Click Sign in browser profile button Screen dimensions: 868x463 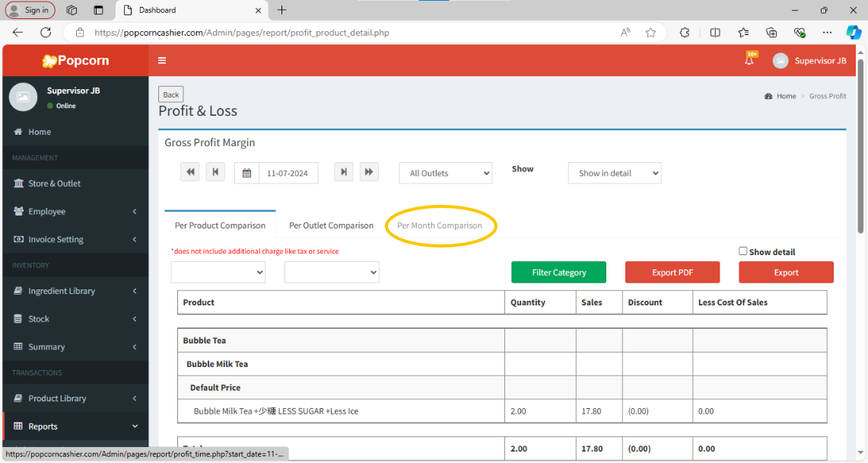pos(30,10)
